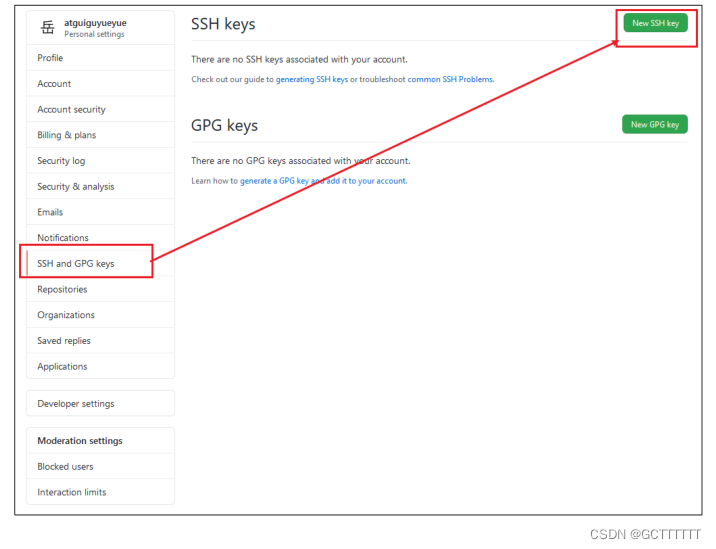Click the atguiguyueyue avatar icon

[47, 27]
